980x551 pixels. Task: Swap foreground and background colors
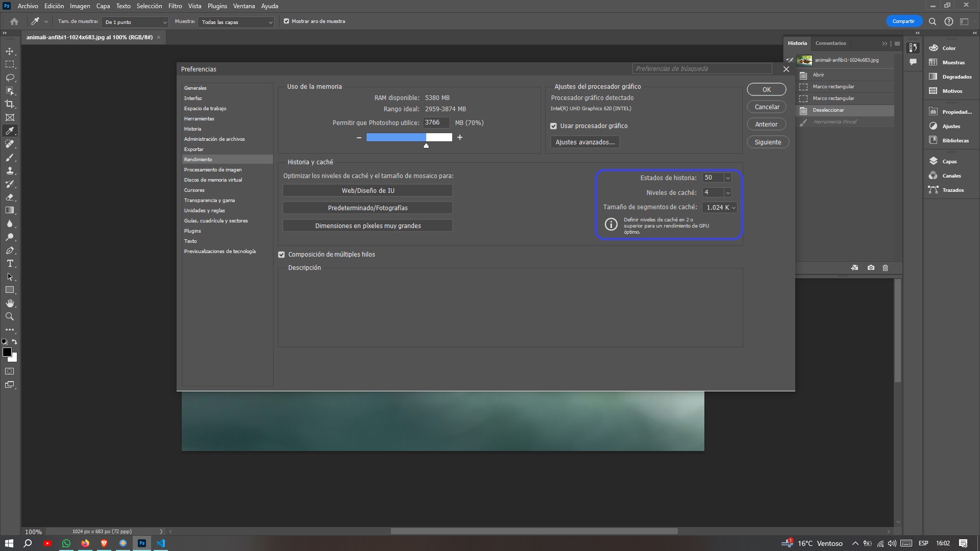[x=15, y=342]
